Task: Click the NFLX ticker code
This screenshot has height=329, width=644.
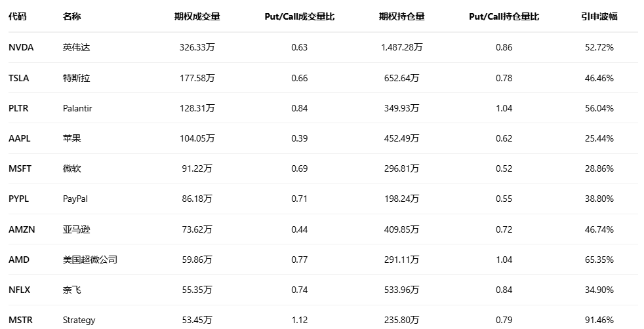Action: coord(20,290)
